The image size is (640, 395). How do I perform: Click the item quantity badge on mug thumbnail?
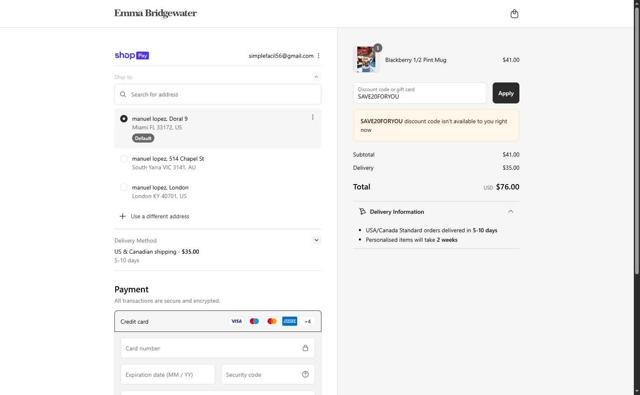point(378,48)
